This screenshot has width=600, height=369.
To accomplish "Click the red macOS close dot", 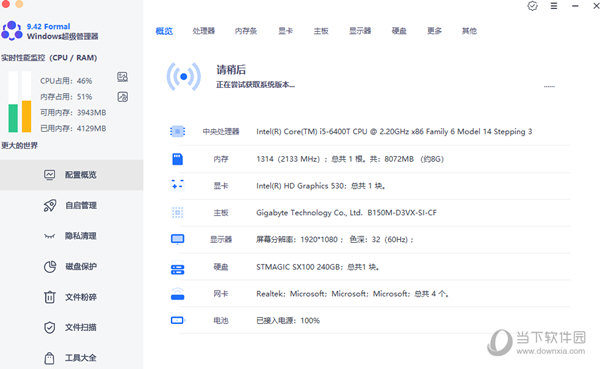I will 5,4.
